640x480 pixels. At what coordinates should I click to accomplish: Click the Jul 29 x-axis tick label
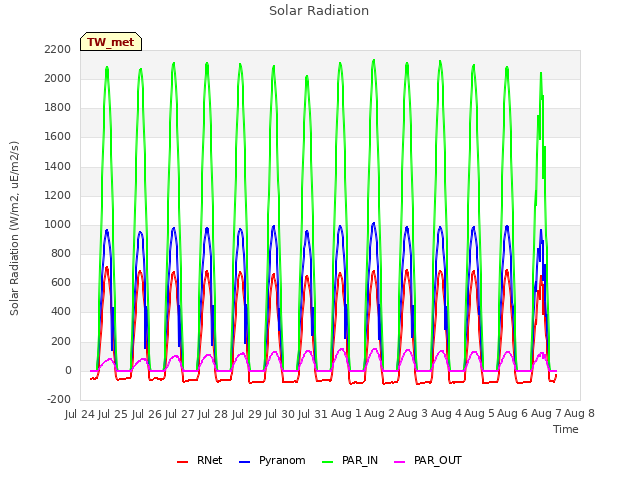[x=247, y=414]
